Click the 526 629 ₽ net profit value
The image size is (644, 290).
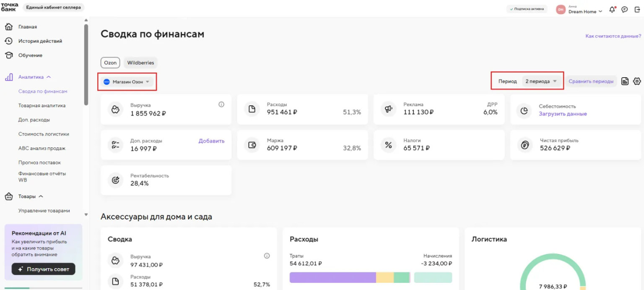[555, 148]
